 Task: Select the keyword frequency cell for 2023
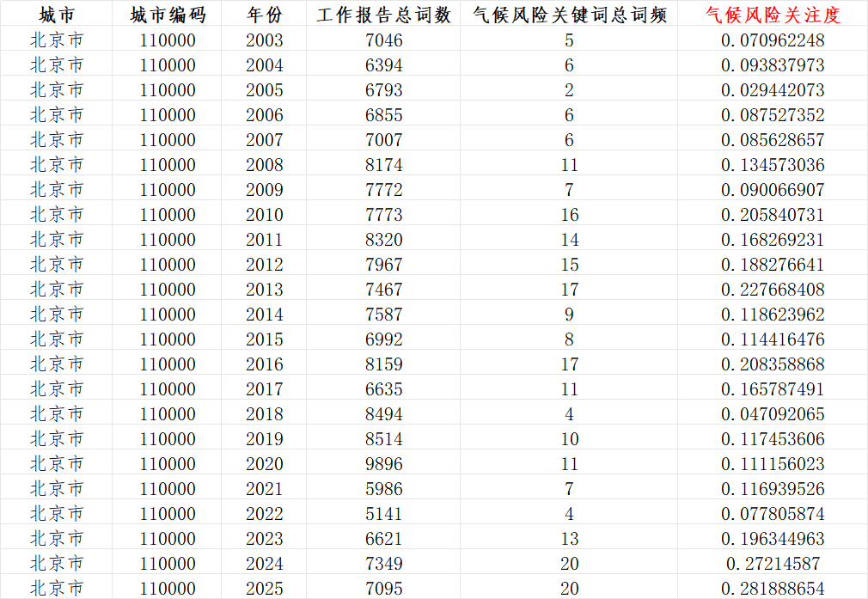(570, 539)
